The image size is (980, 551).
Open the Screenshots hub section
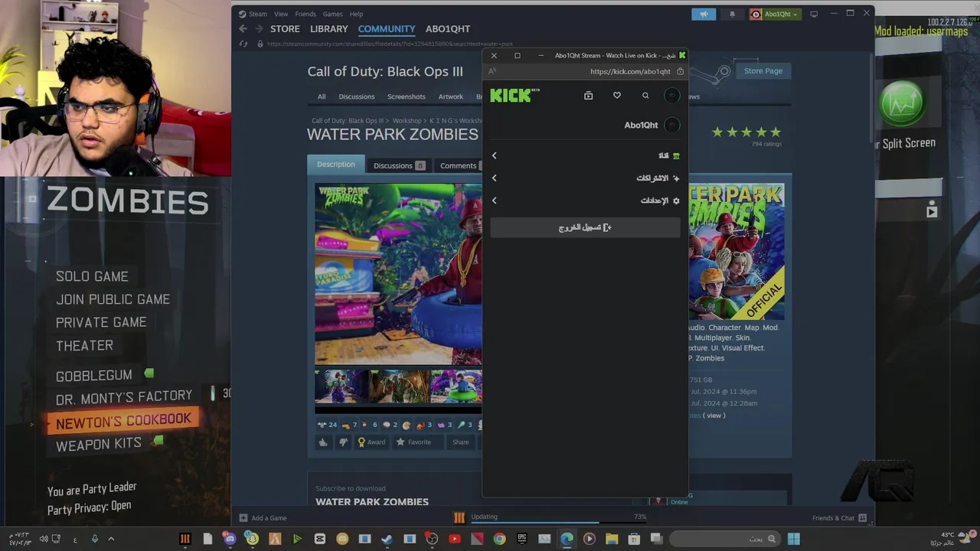pyautogui.click(x=406, y=96)
